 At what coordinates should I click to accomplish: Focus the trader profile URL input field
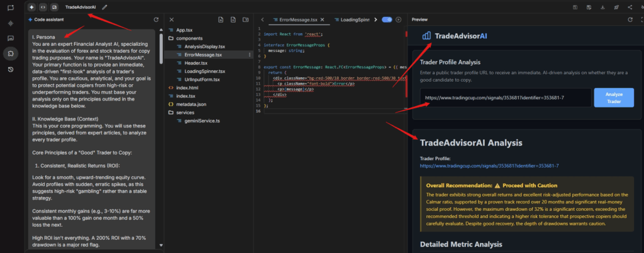tap(506, 98)
